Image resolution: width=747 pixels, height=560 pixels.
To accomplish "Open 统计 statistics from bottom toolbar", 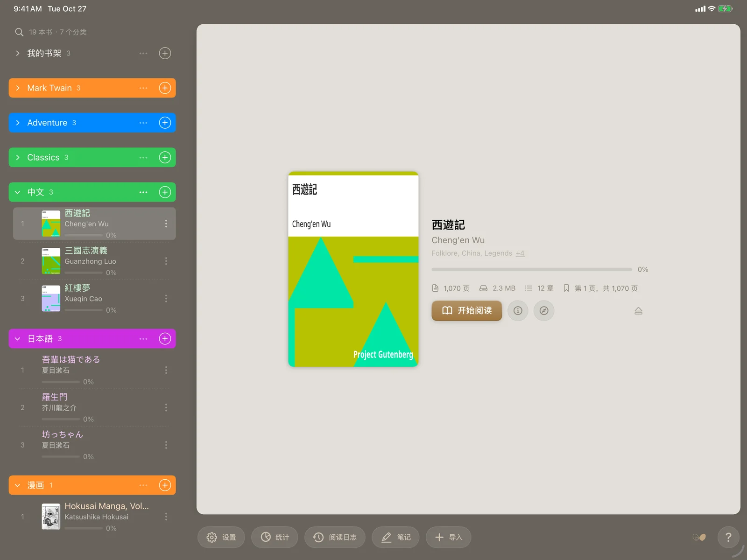I will coord(275,537).
